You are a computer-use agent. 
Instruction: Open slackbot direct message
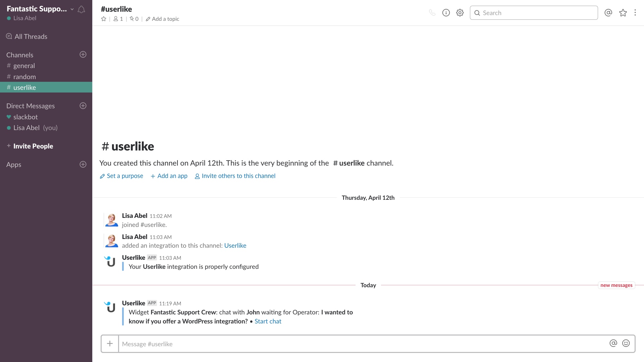pyautogui.click(x=46, y=117)
